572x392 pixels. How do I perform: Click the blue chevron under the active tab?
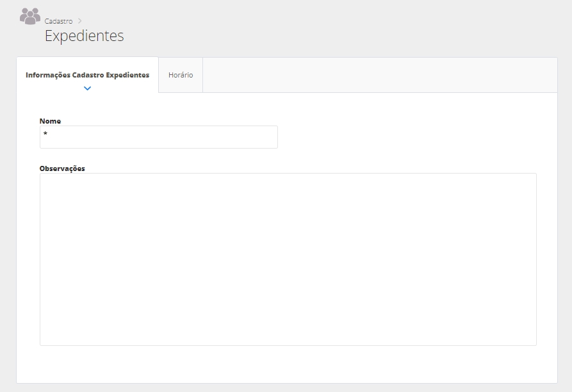point(88,88)
